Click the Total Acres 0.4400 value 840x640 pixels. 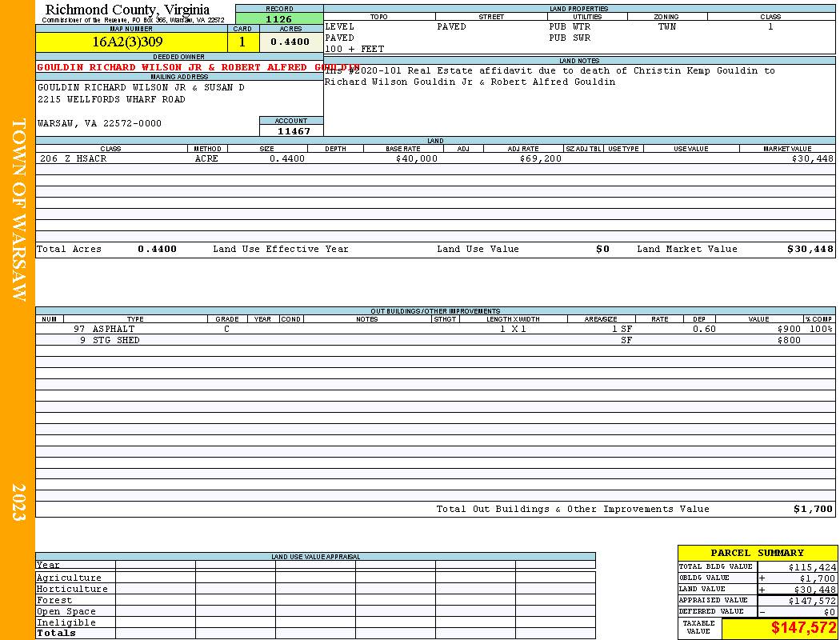tap(157, 249)
